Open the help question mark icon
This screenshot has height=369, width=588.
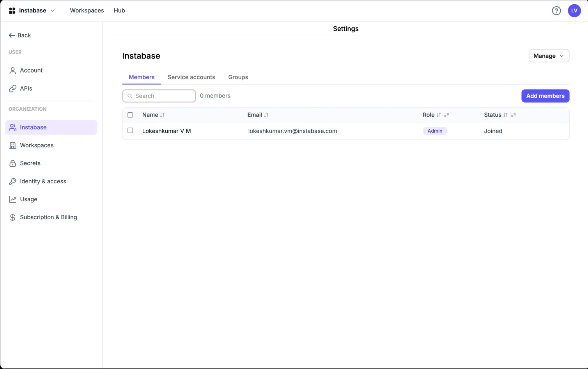click(556, 11)
